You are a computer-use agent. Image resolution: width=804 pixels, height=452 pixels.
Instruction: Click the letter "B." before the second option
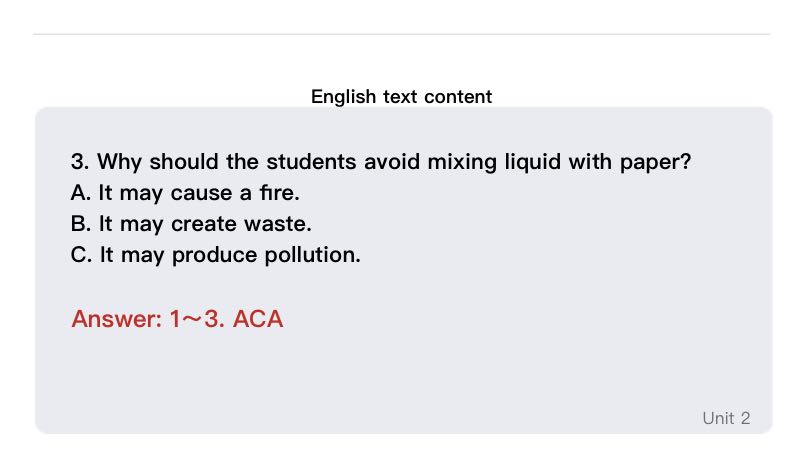(81, 224)
